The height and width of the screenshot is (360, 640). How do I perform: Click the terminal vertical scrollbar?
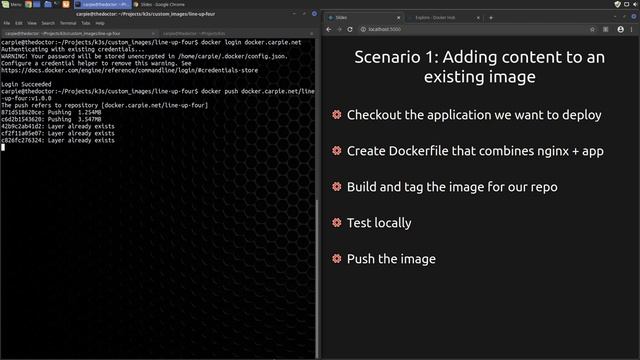[317, 278]
